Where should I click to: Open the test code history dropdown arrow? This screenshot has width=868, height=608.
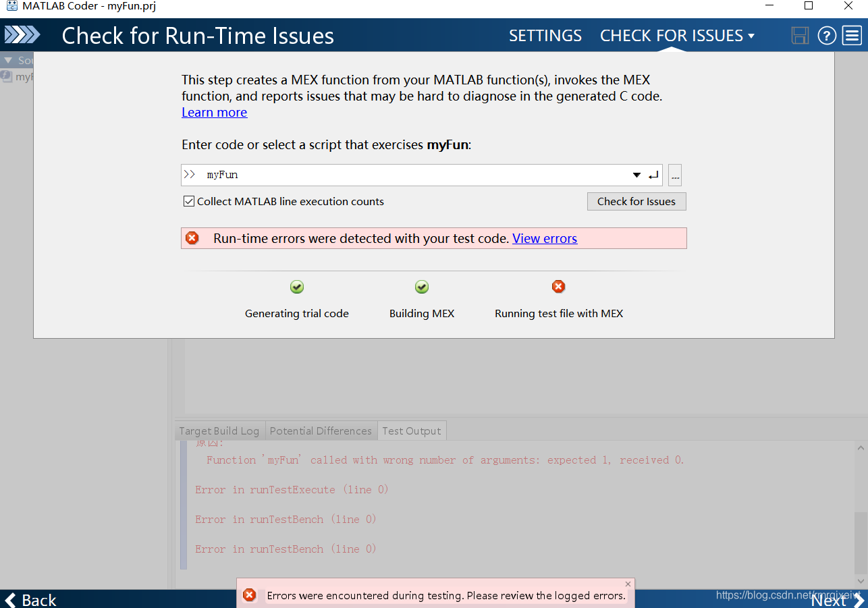[636, 175]
